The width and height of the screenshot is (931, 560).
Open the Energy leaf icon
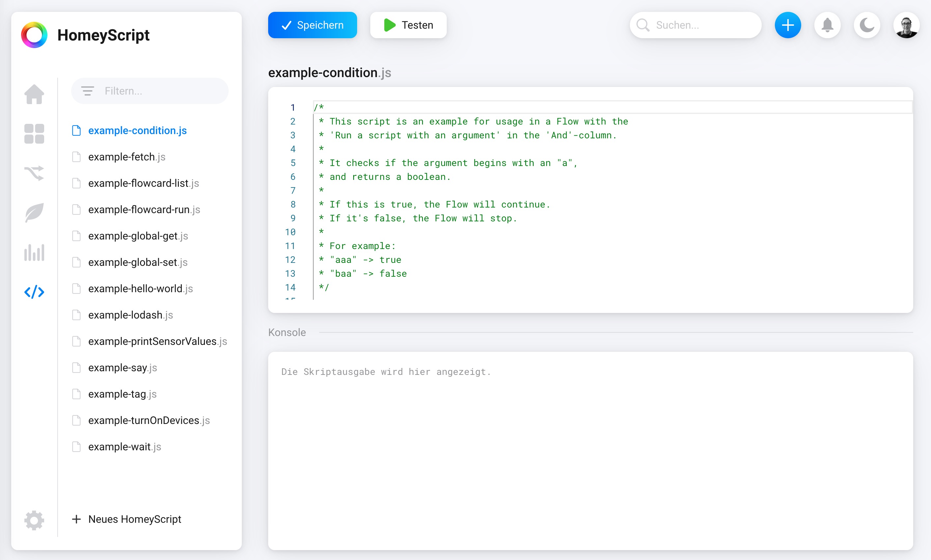point(34,213)
